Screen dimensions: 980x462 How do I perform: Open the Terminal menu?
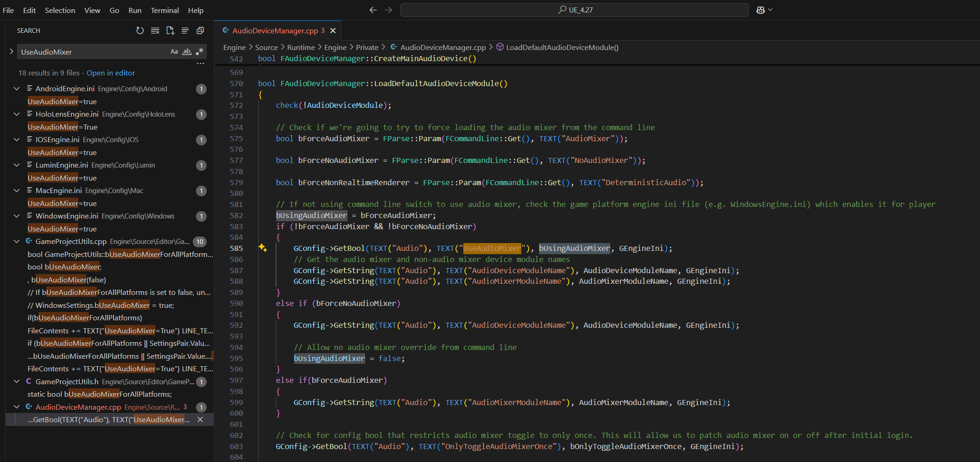click(164, 10)
